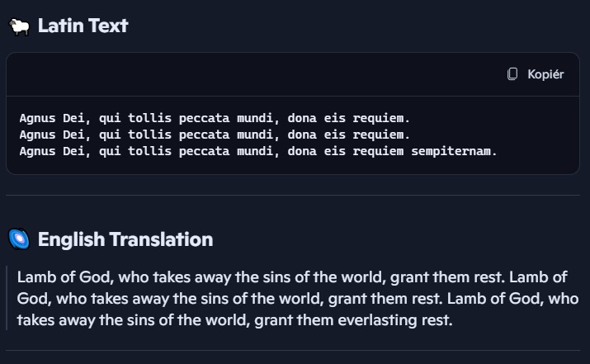This screenshot has width=590, height=364.
Task: Click the English Translation heading
Action: [x=125, y=239]
